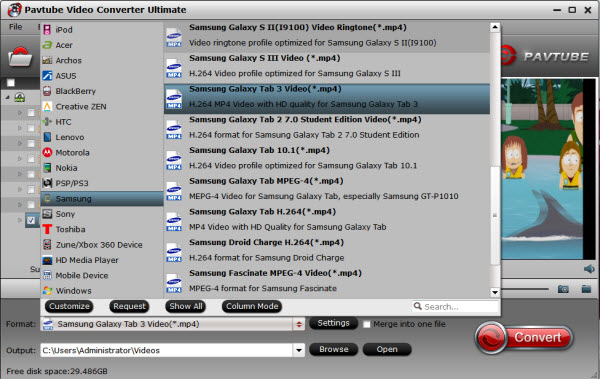Screen dimensions: 600x379
Task: Select iPod device category
Action: (x=102, y=29)
